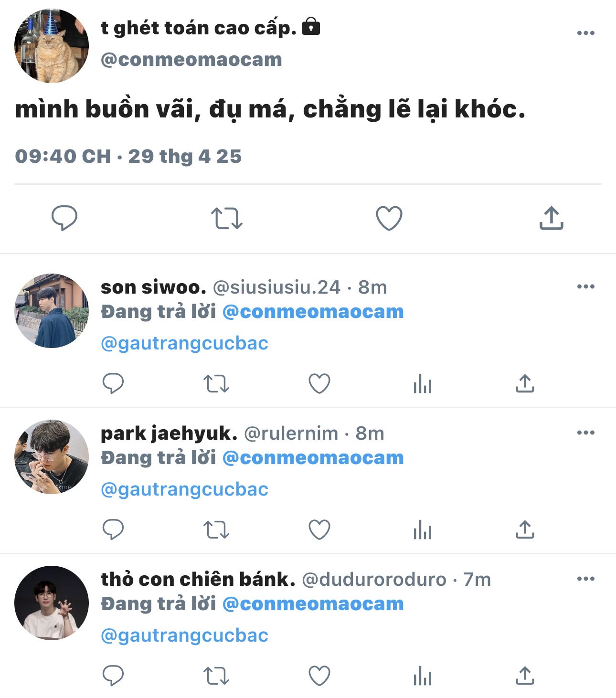Like park jaehyuk's reply
Viewport: 616px width, 698px height.
(319, 529)
